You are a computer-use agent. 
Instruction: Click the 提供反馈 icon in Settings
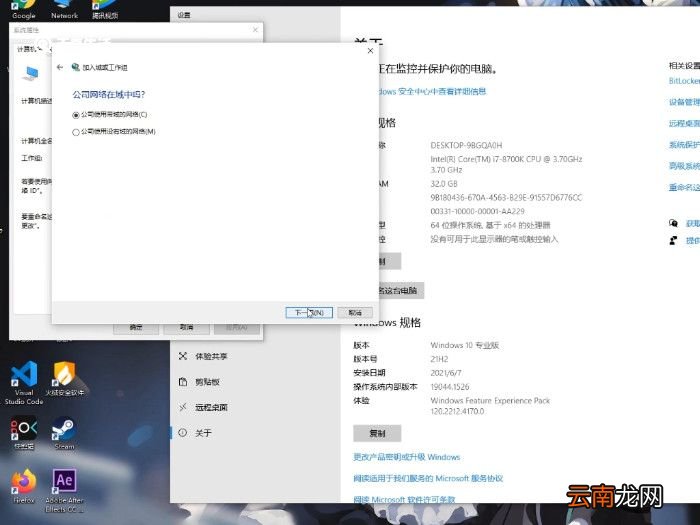673,241
